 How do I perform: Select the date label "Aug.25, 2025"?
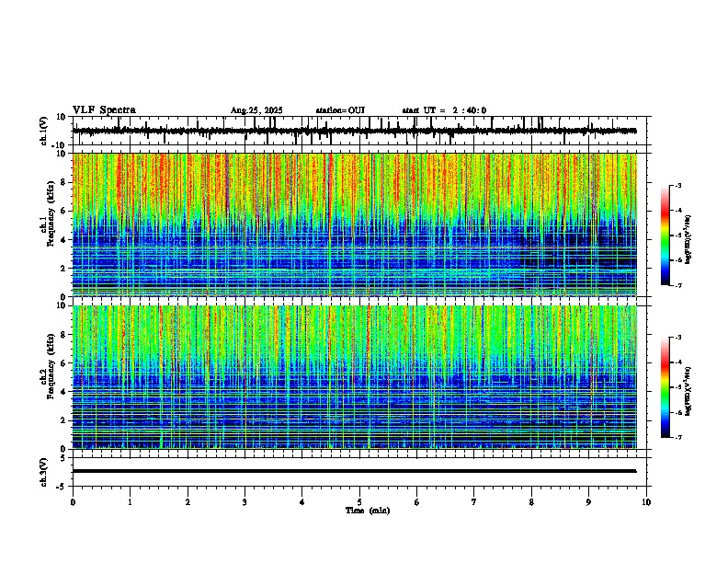click(256, 110)
